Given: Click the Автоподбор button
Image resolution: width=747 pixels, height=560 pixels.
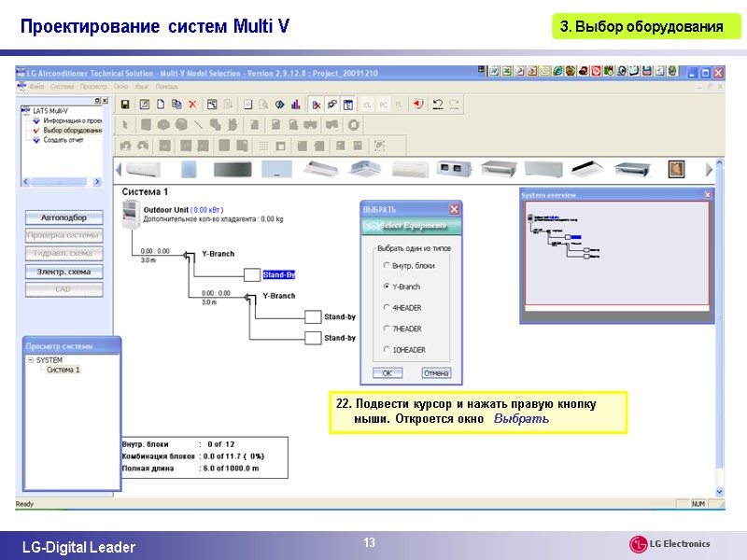Looking at the screenshot, I should click(63, 217).
